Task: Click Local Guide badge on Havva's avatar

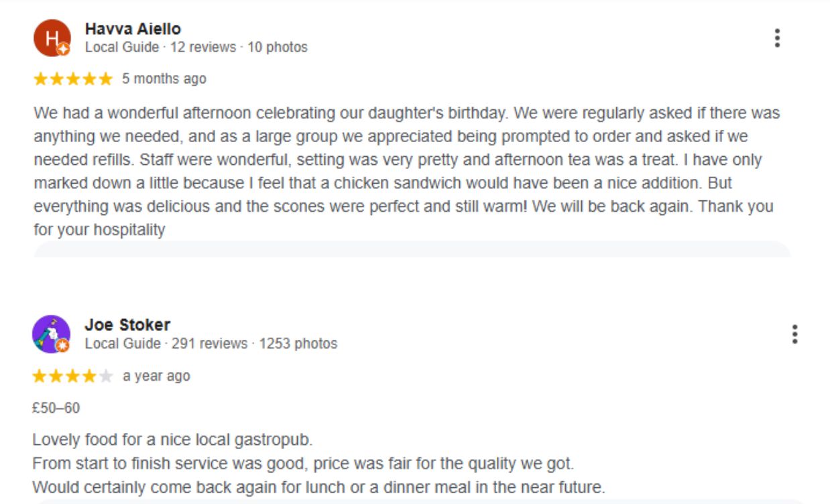Action: tap(63, 49)
